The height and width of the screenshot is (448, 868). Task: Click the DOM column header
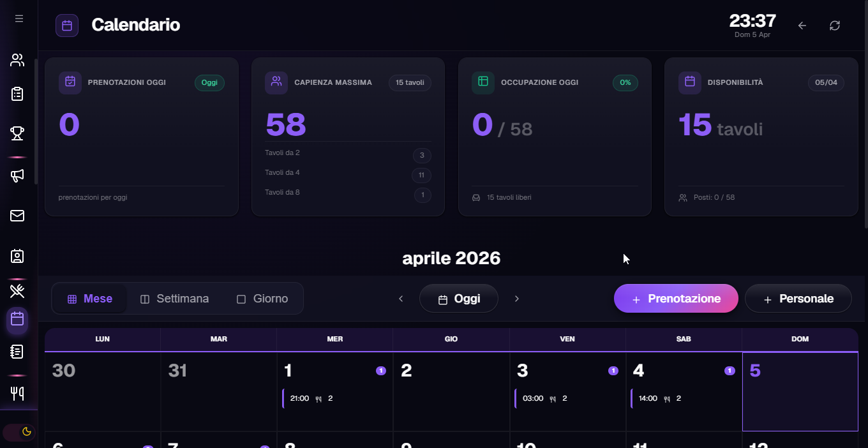pyautogui.click(x=800, y=340)
